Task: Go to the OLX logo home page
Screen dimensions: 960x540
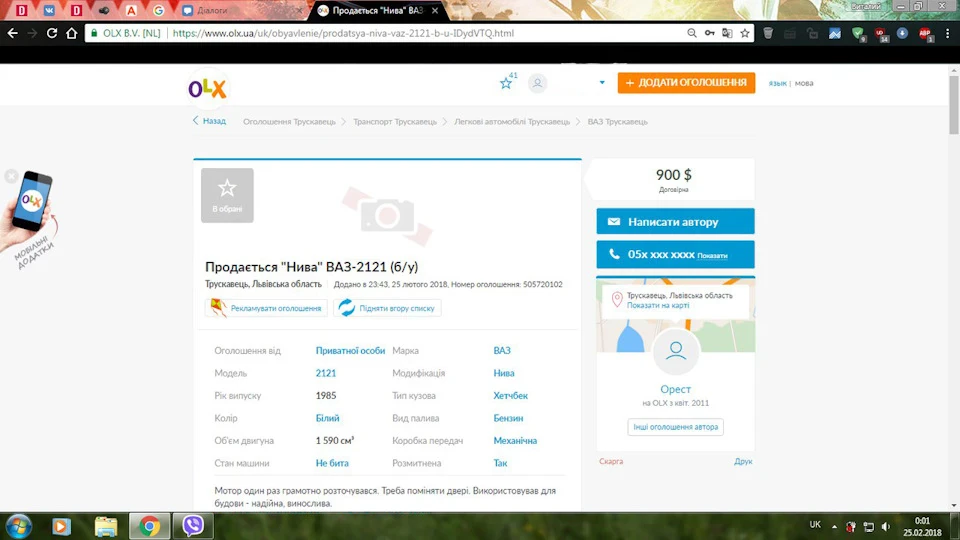Action: tap(207, 89)
